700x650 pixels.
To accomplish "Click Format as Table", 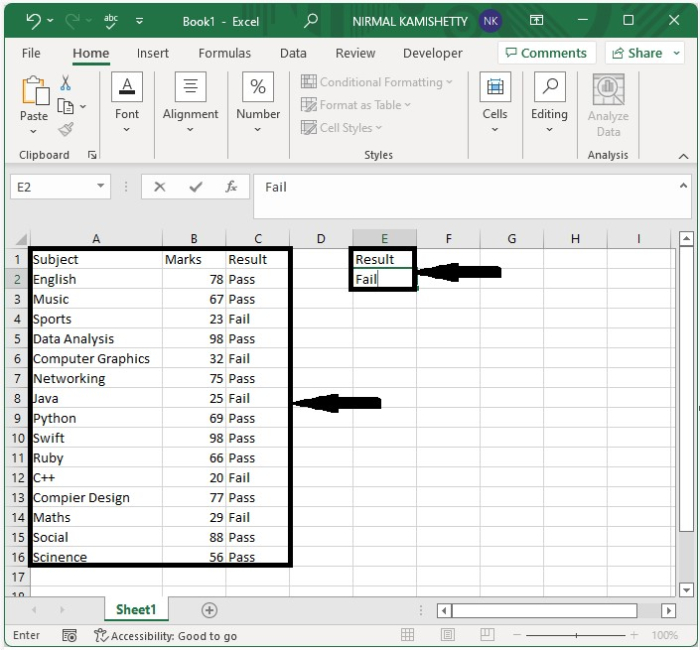I will 356,105.
